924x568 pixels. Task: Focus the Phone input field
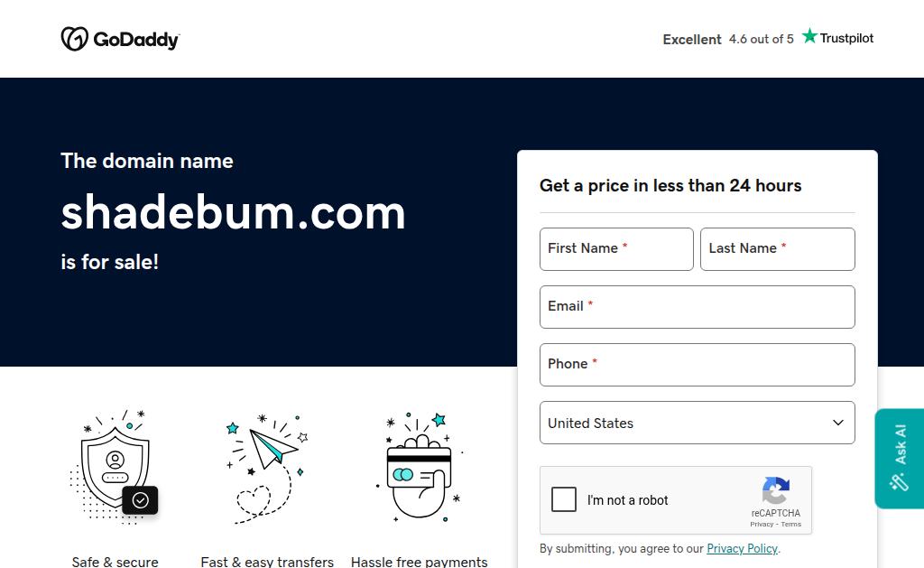click(x=697, y=365)
